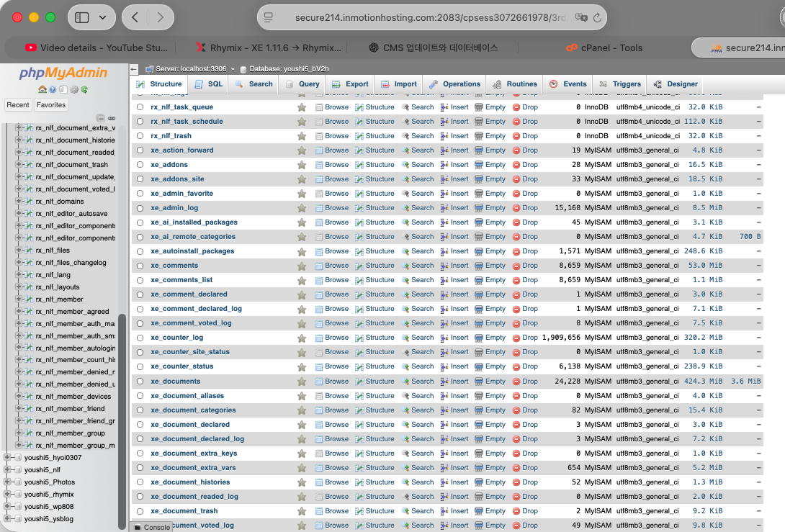Click Drop icon for xe_admin_log

coord(516,208)
